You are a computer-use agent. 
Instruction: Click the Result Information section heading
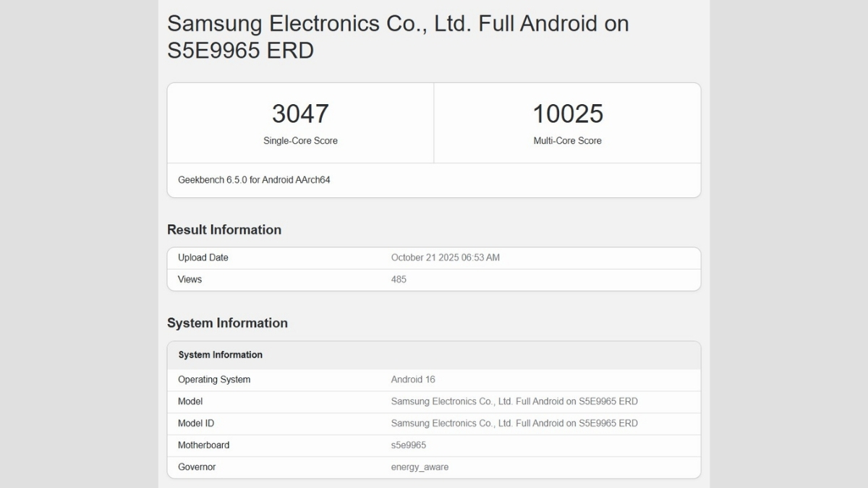(224, 230)
